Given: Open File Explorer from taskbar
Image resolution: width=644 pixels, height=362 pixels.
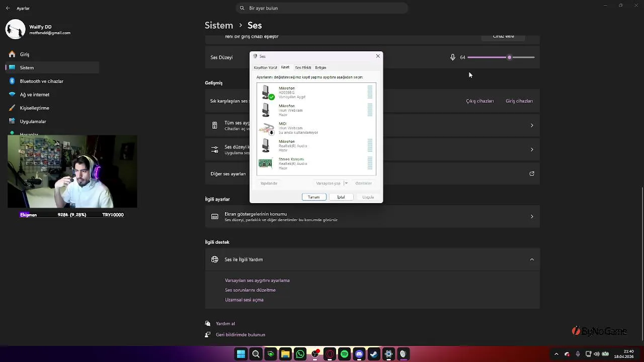Looking at the screenshot, I should [285, 354].
